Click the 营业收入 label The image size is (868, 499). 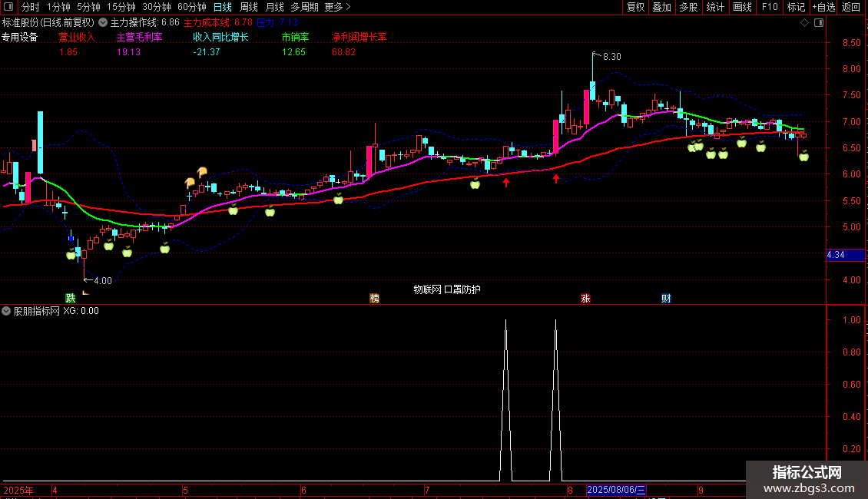click(x=77, y=37)
